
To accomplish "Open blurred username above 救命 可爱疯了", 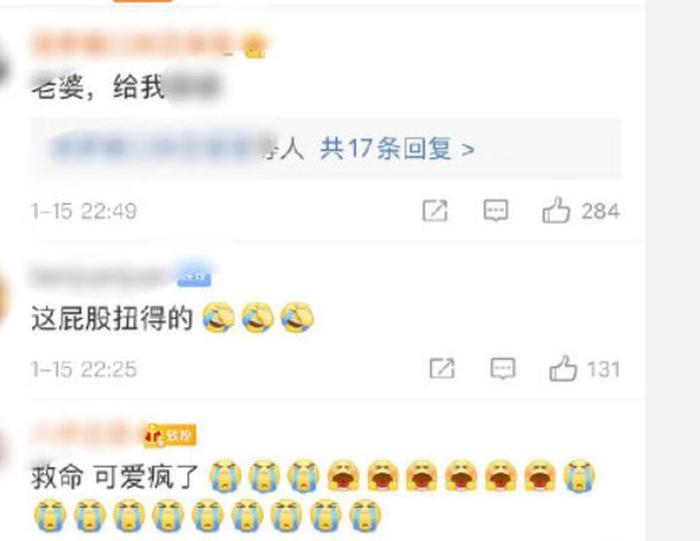I will [85, 433].
